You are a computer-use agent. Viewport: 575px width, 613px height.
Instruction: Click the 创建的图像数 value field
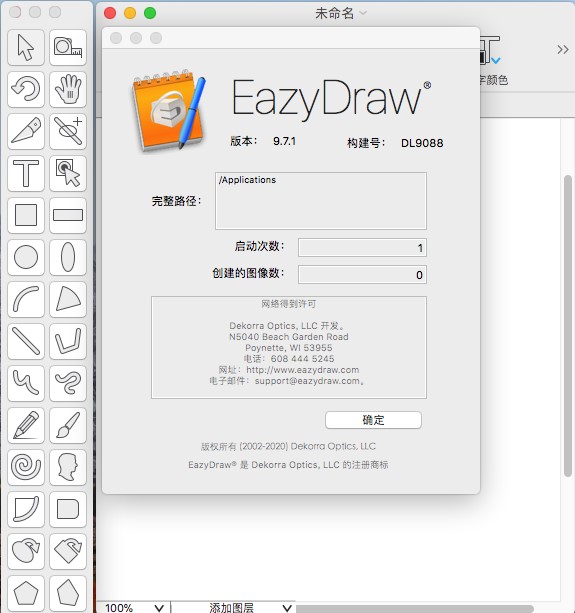coord(362,275)
